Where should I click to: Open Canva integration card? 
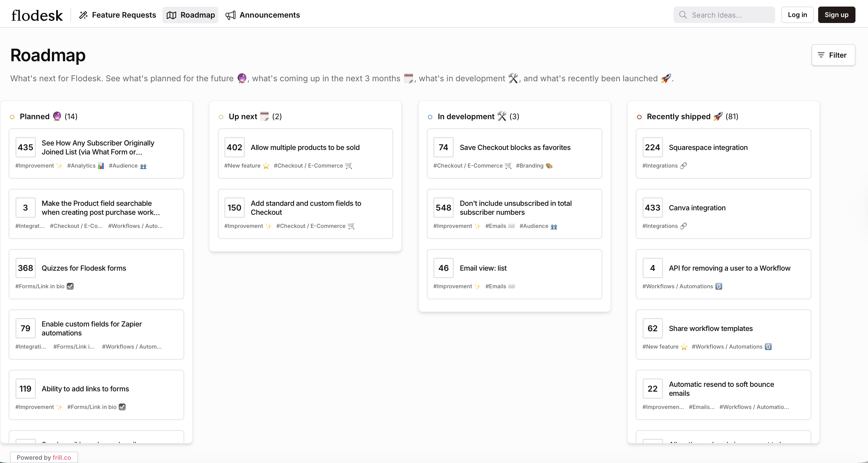[x=697, y=208]
